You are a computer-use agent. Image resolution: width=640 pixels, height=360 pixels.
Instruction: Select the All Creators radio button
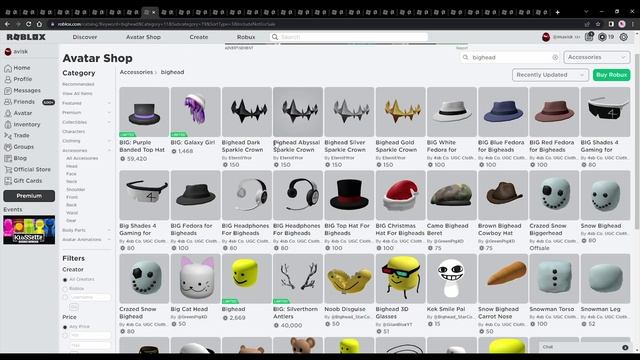click(65, 280)
